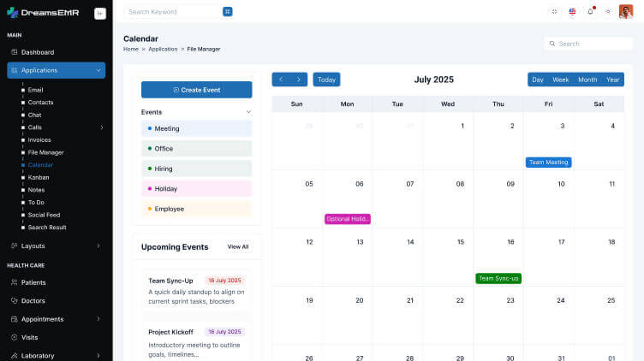644x361 pixels.
Task: Click the Doctors sidebar icon
Action: point(14,301)
